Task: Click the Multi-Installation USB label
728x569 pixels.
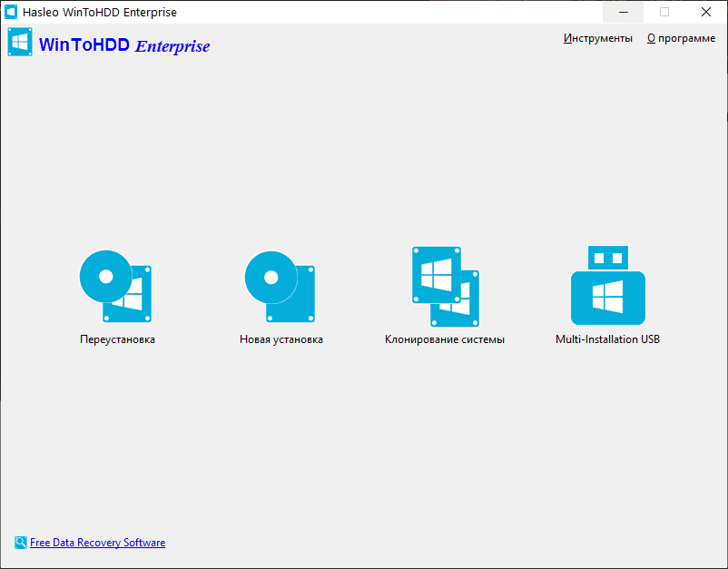Action: pos(608,339)
